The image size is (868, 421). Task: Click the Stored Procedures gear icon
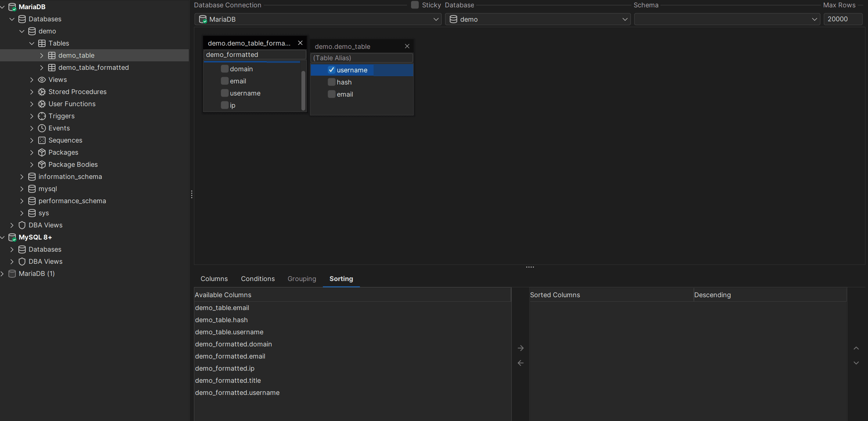tap(42, 92)
